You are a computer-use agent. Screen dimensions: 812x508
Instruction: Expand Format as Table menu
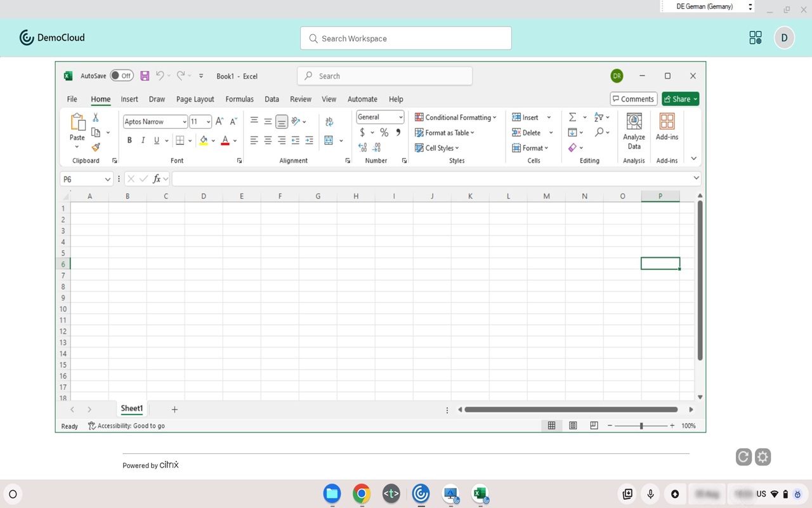[445, 133]
